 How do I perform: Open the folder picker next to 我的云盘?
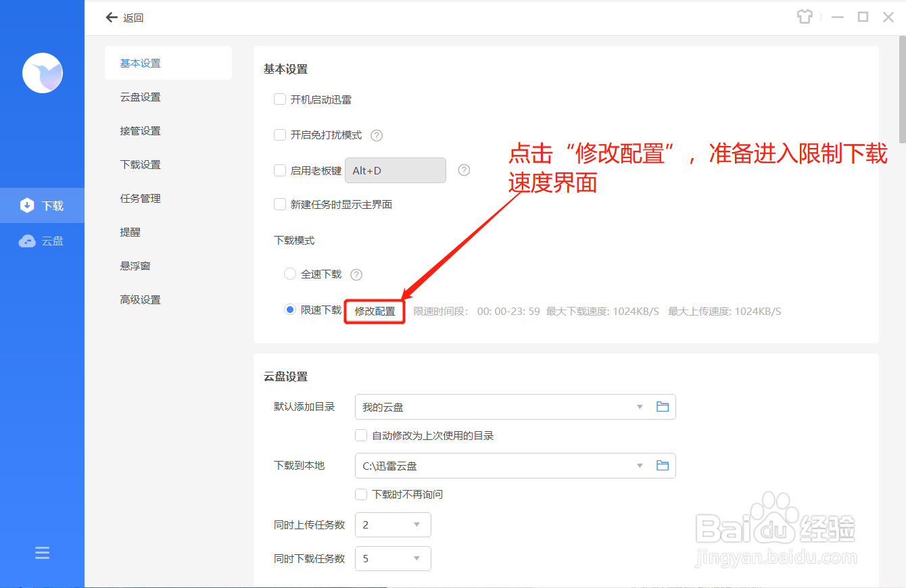pyautogui.click(x=662, y=406)
